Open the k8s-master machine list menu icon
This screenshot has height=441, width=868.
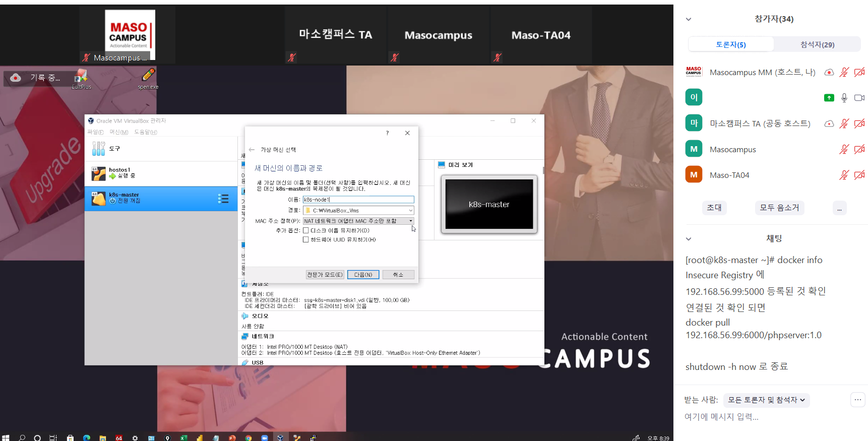pyautogui.click(x=223, y=199)
